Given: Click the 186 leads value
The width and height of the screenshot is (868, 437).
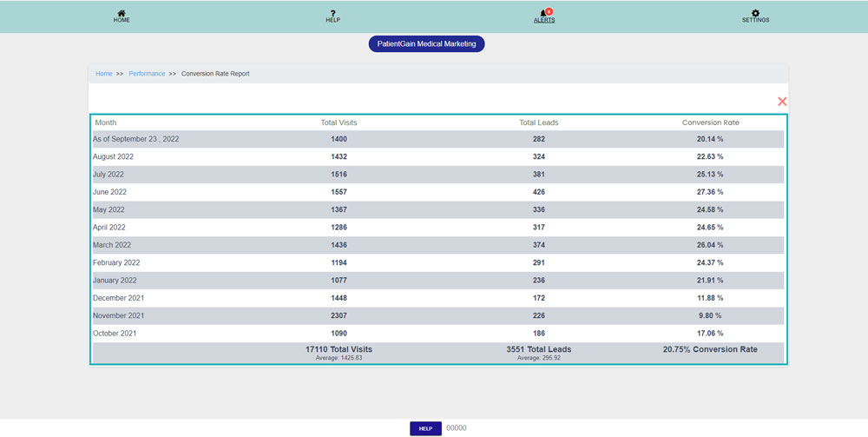Looking at the screenshot, I should 539,334.
